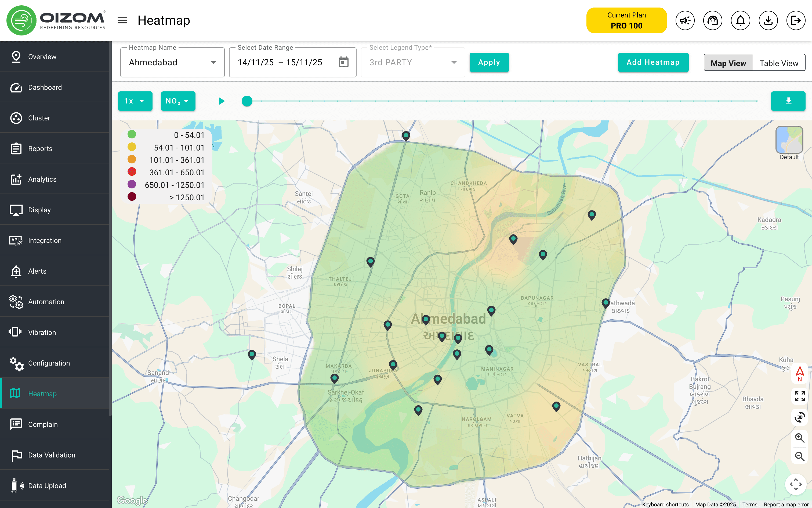This screenshot has height=508, width=812.
Task: Play the heatmap animation
Action: pos(222,101)
